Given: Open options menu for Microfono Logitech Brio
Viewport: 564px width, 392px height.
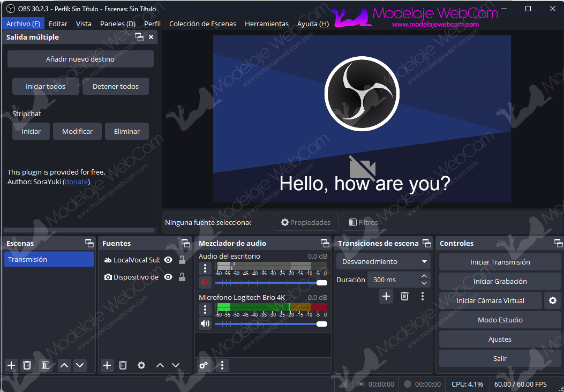Looking at the screenshot, I should (x=205, y=310).
